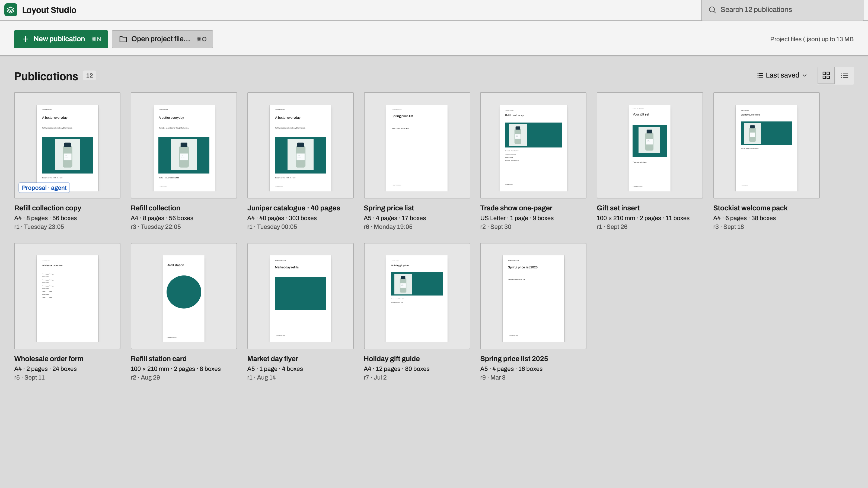This screenshot has width=868, height=488.
Task: Click the title 'Trade show one-pager'
Action: pyautogui.click(x=516, y=208)
